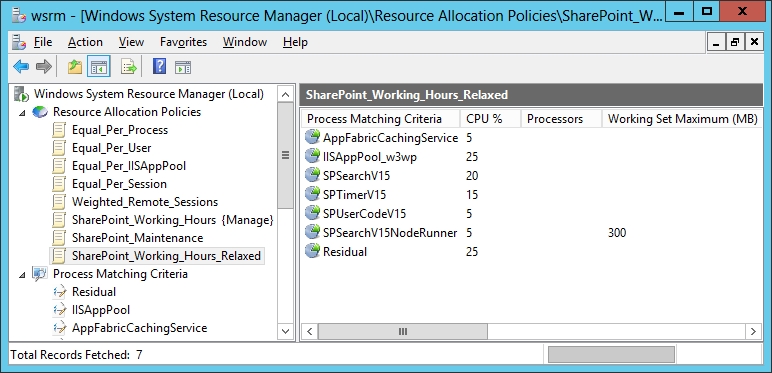Sort by Process Matching Criteria column header
Viewport: 772px width, 373px height.
[x=381, y=119]
